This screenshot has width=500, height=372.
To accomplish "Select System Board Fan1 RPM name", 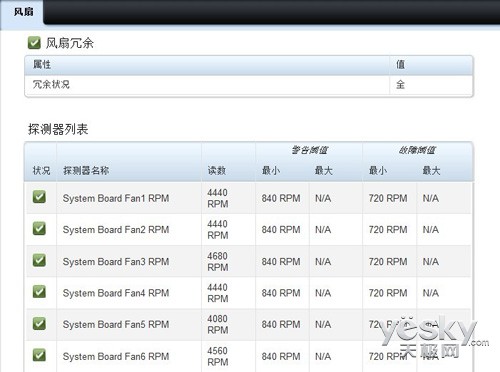I will pos(116,198).
